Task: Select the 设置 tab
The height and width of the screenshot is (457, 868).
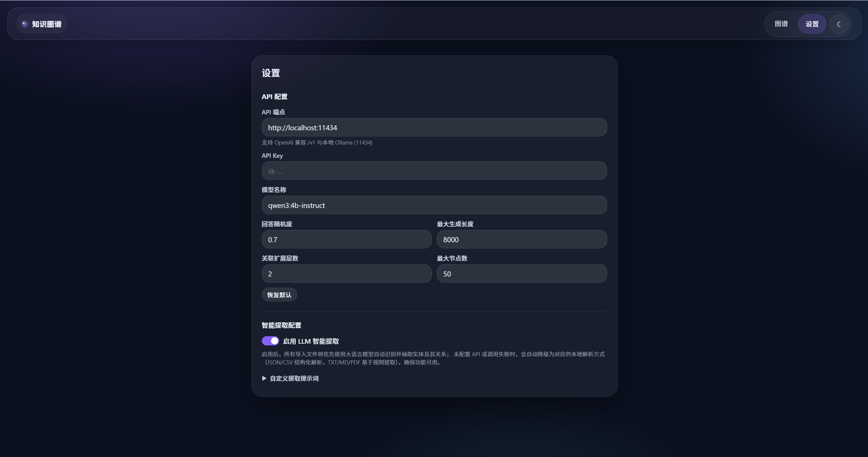Action: (812, 23)
